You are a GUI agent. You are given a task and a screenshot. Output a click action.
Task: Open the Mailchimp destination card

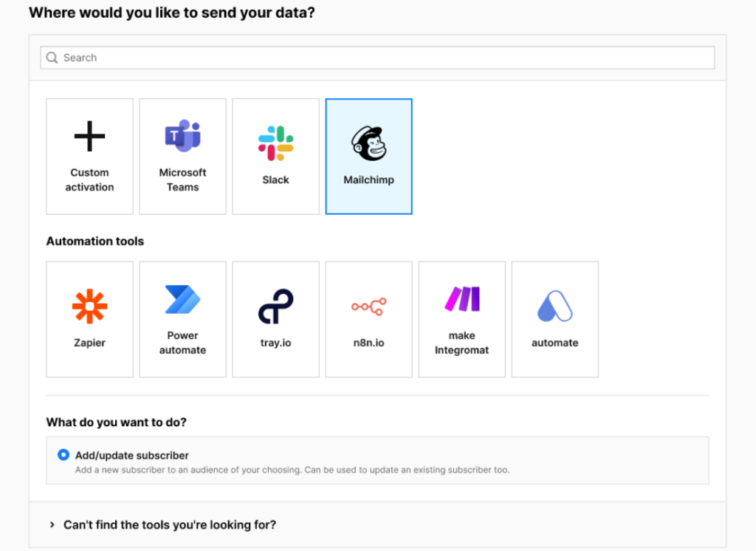368,156
